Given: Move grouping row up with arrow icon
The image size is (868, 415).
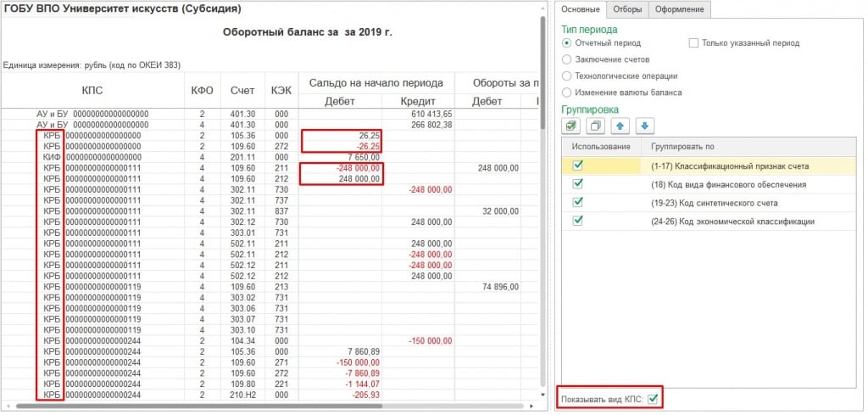Looking at the screenshot, I should click(620, 126).
